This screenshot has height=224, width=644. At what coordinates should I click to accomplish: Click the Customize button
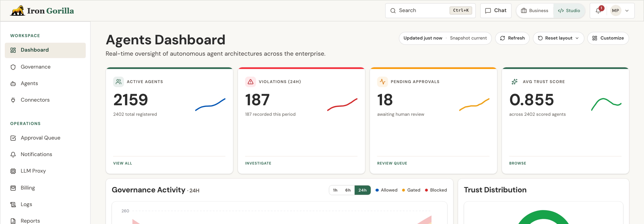coord(608,38)
